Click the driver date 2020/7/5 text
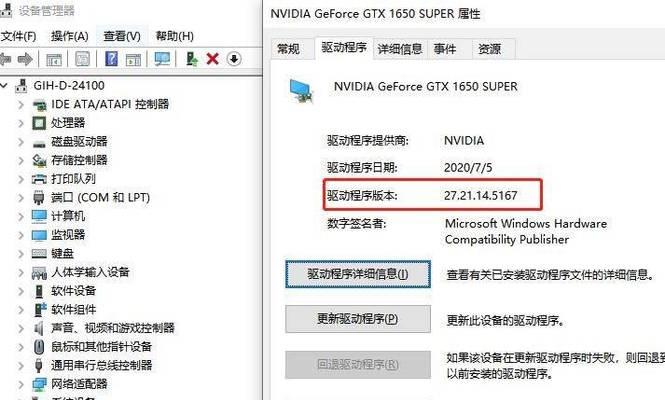This screenshot has height=400, width=665. [468, 168]
